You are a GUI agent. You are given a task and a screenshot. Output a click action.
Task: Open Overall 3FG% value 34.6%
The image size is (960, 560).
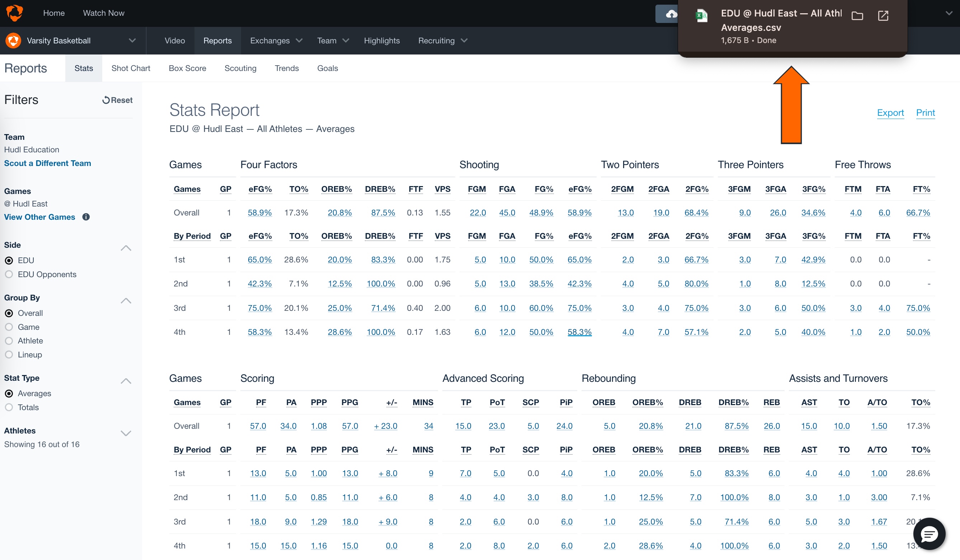[813, 213]
